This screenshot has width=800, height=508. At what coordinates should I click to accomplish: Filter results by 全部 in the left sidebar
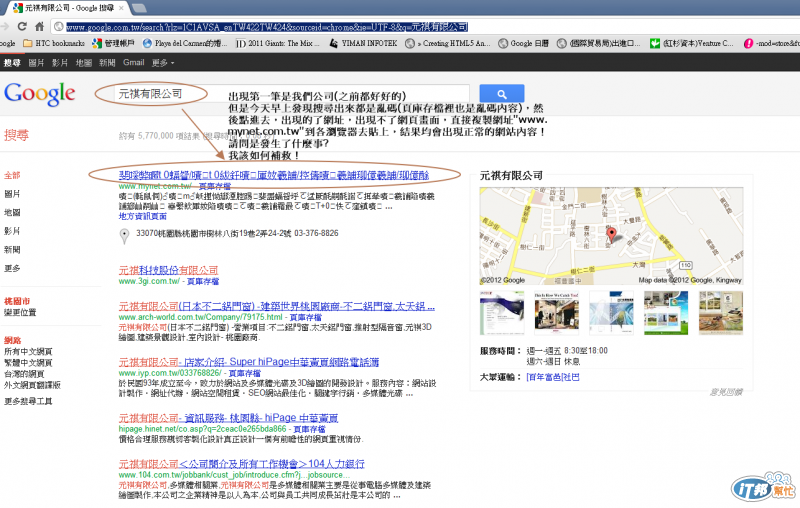tap(12, 175)
